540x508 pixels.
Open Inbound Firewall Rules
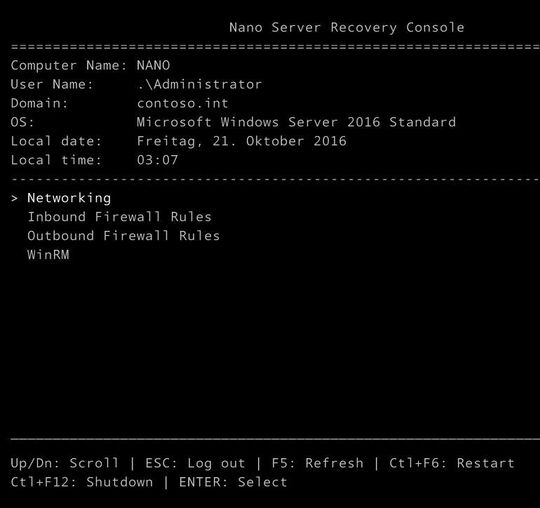click(119, 217)
